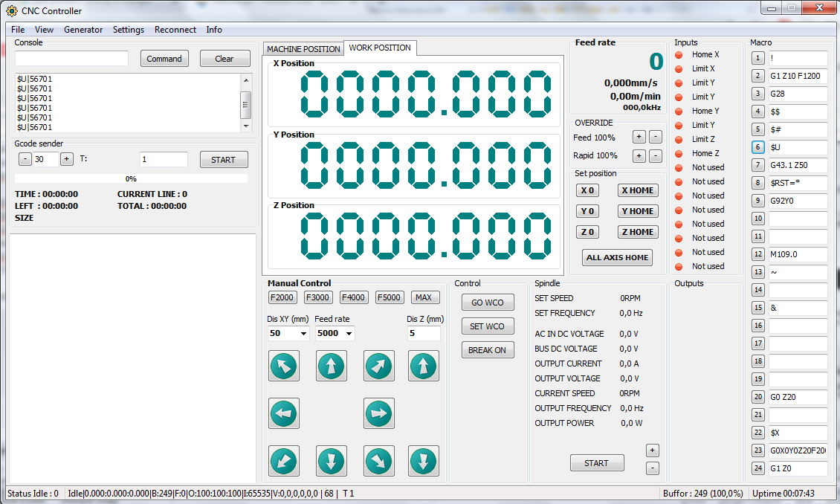The height and width of the screenshot is (504, 840).
Task: Toggle the BREAK ON button
Action: (487, 350)
